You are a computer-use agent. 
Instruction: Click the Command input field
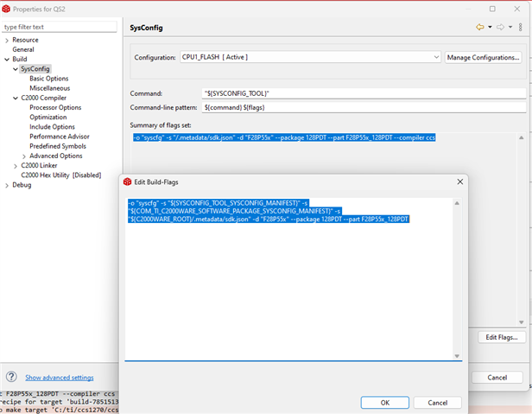pos(364,93)
